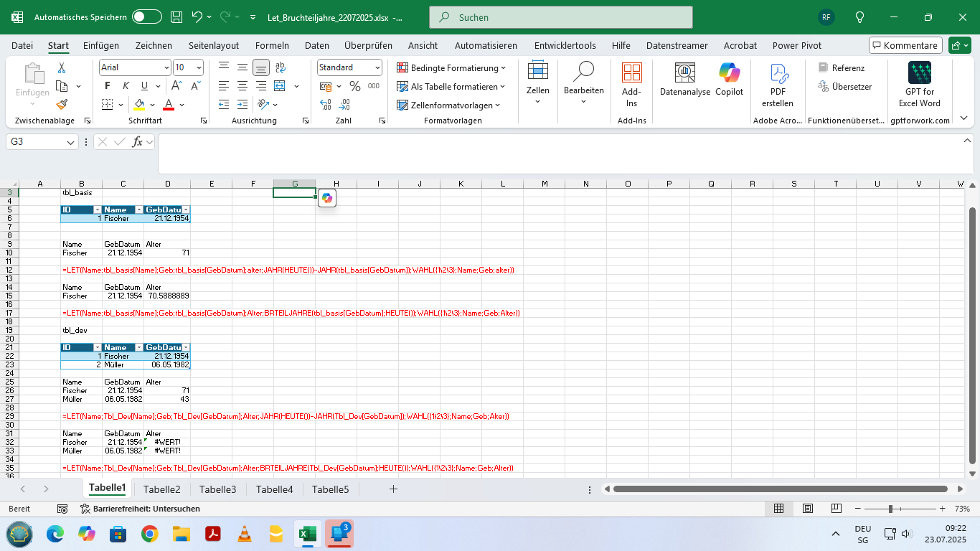Apply bold with the F button
The image size is (980, 551).
[108, 86]
